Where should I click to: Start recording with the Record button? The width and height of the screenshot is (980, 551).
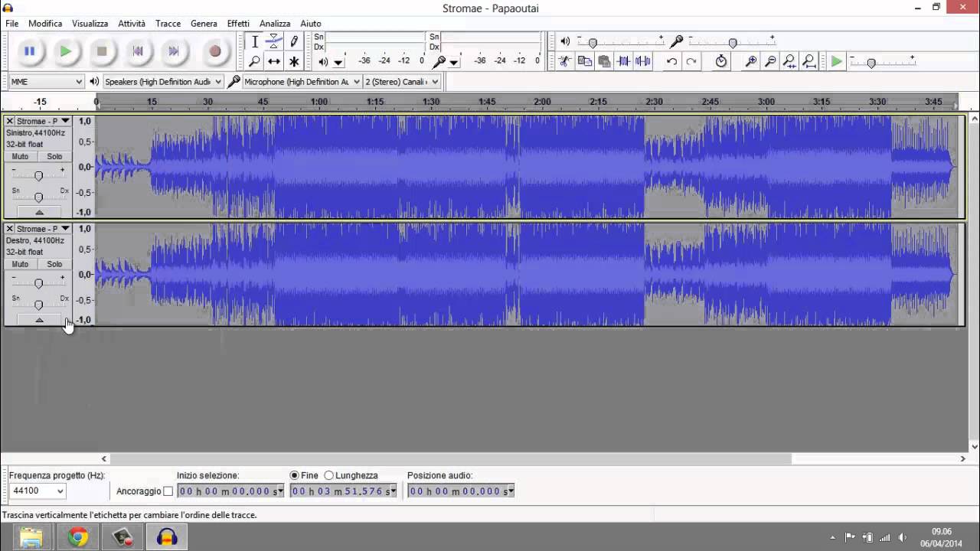[x=215, y=51]
